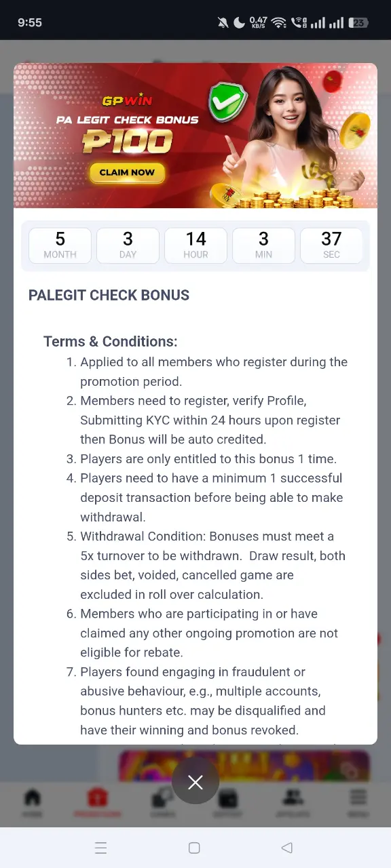391x868 pixels.
Task: Open the Home tab icon in bottom bar
Action: point(32,803)
